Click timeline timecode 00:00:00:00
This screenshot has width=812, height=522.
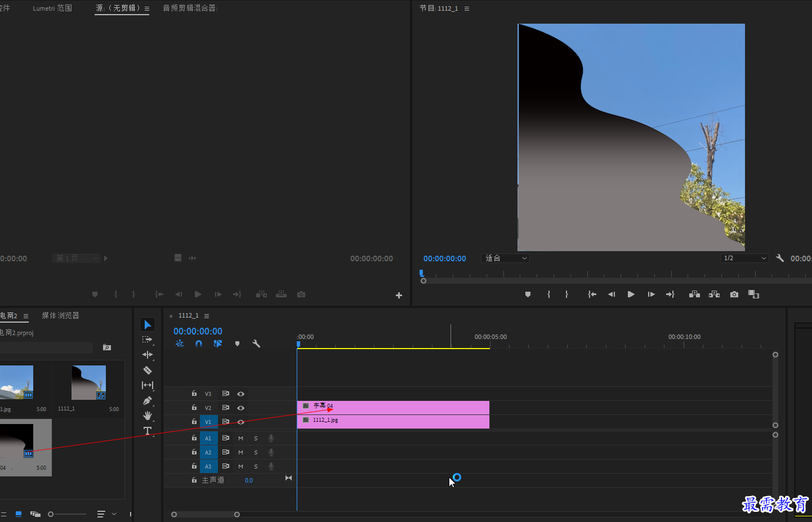coord(198,331)
